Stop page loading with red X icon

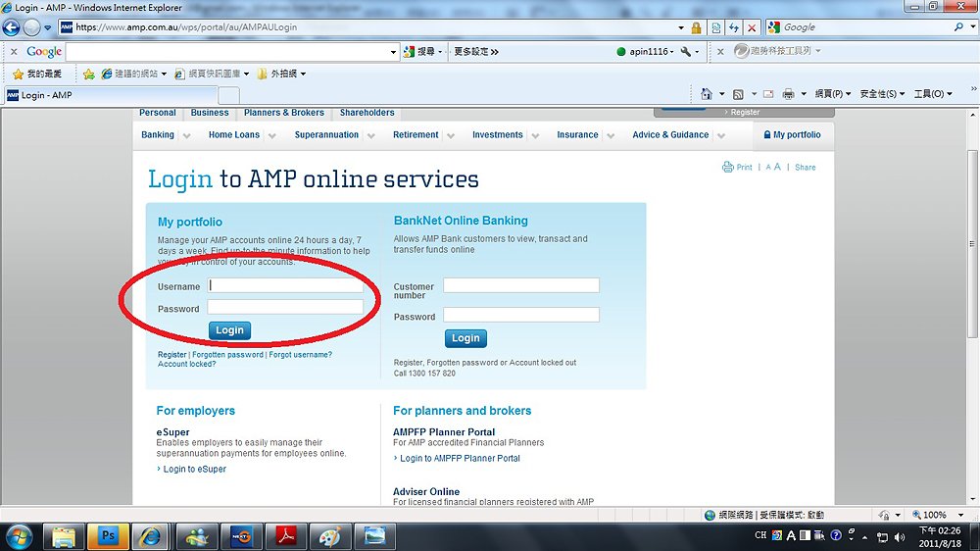pyautogui.click(x=752, y=27)
